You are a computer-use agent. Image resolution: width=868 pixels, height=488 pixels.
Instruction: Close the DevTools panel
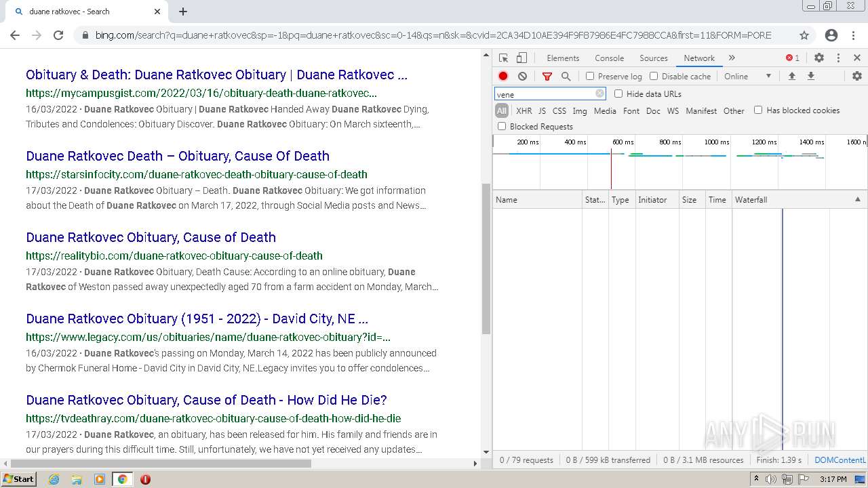(x=857, y=58)
